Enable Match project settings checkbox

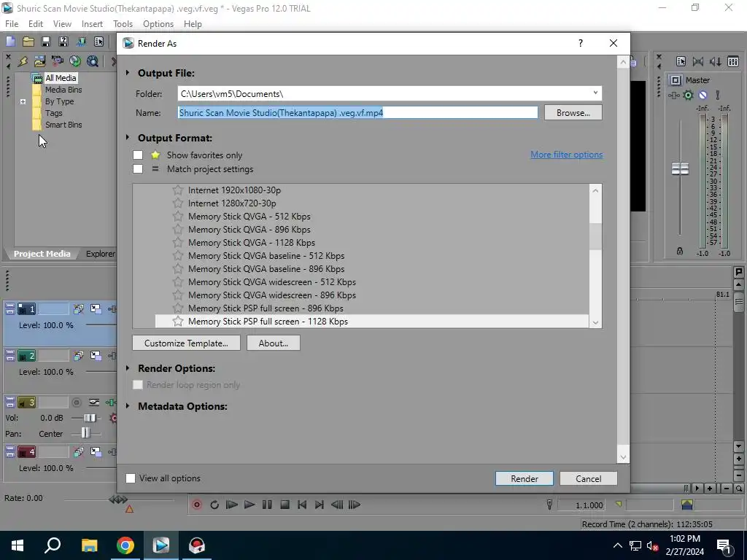click(x=138, y=169)
